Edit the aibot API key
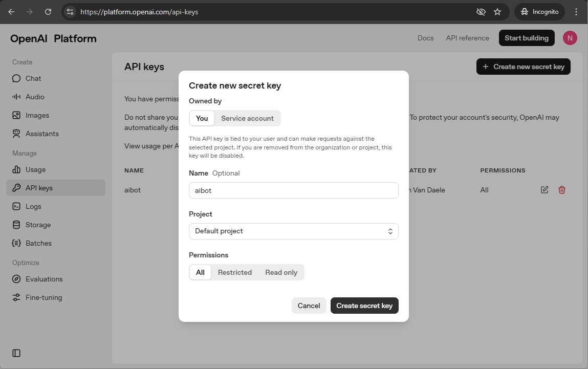 tap(545, 190)
